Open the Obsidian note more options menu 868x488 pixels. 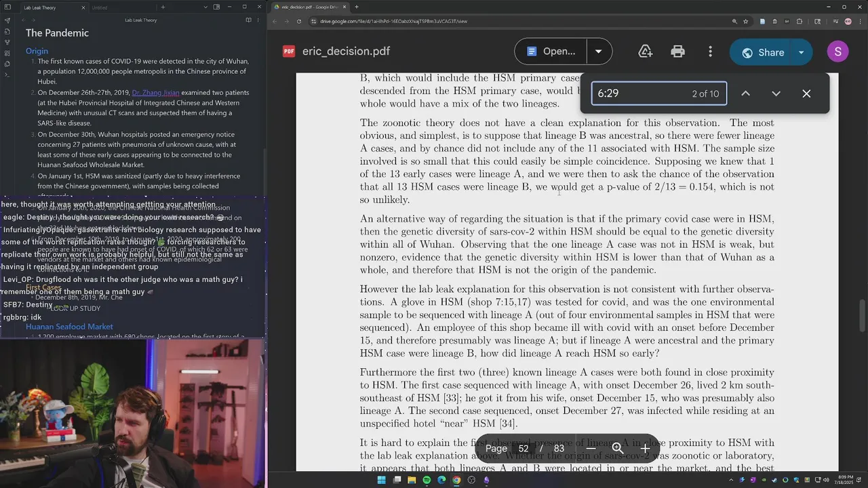258,20
